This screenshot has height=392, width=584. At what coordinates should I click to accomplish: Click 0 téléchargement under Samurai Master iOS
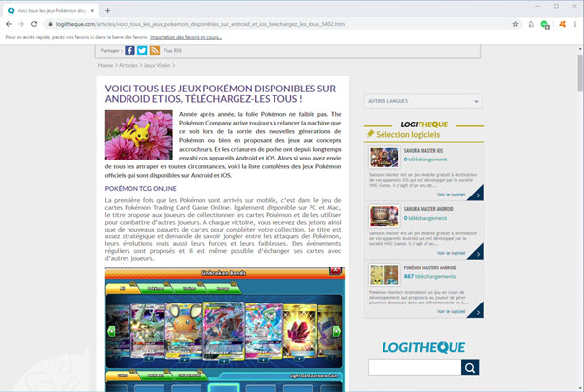[x=425, y=160]
